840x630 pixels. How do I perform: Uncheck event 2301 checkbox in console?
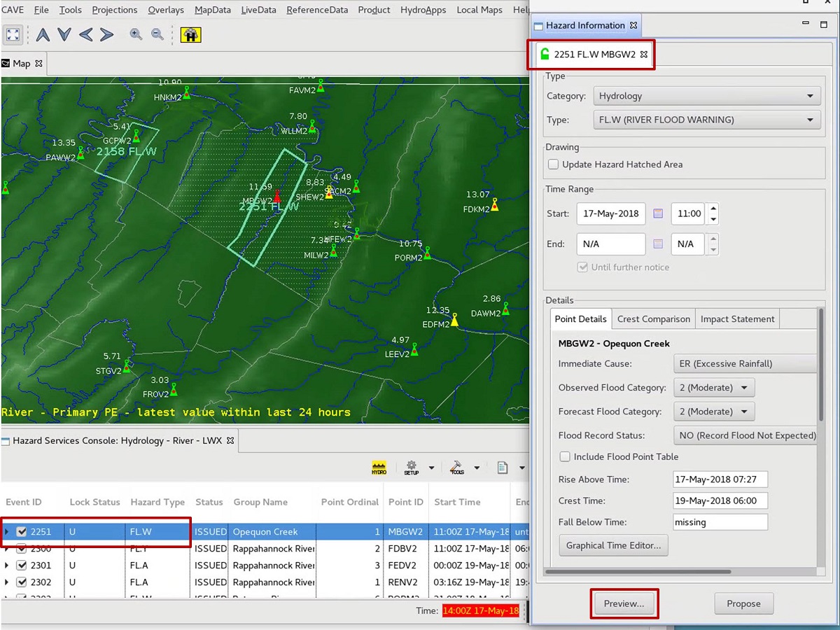click(x=22, y=566)
